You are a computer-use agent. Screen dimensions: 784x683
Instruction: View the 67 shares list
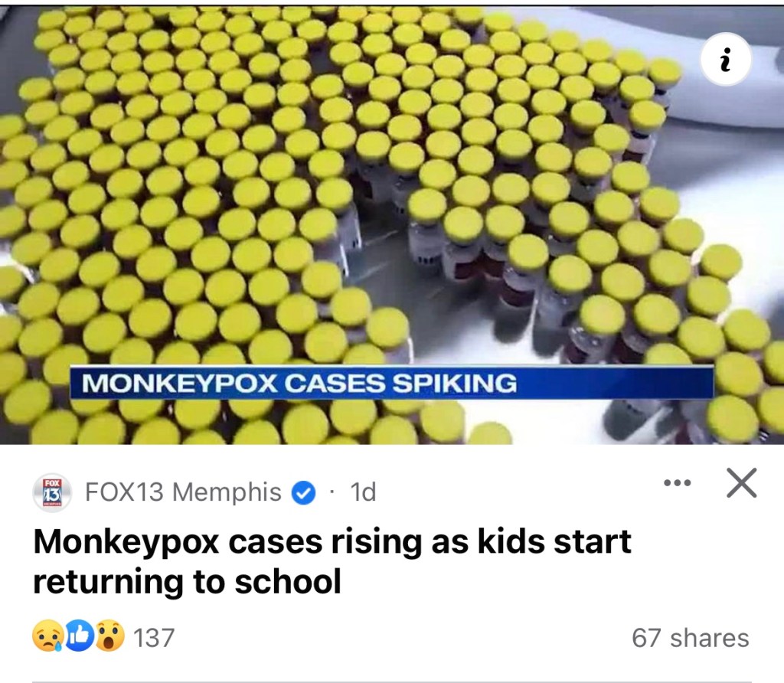(x=691, y=638)
